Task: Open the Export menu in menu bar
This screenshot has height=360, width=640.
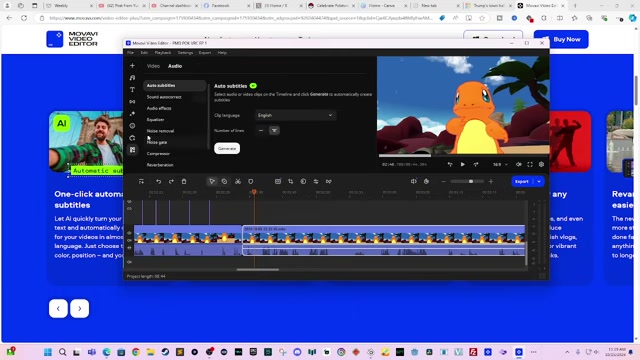Action: point(205,53)
